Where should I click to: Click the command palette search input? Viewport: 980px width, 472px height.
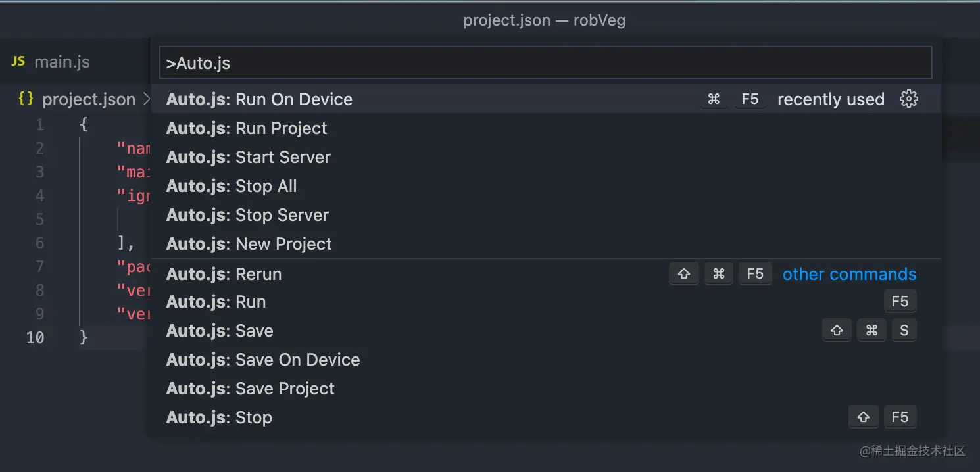[x=545, y=63]
